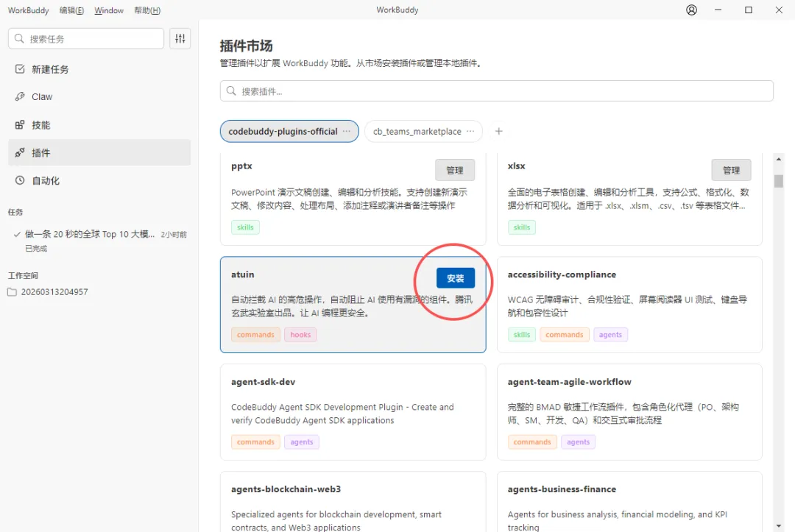Click commands tag on accessibility-compliance card
Screen dimensions: 795x532
tap(565, 334)
